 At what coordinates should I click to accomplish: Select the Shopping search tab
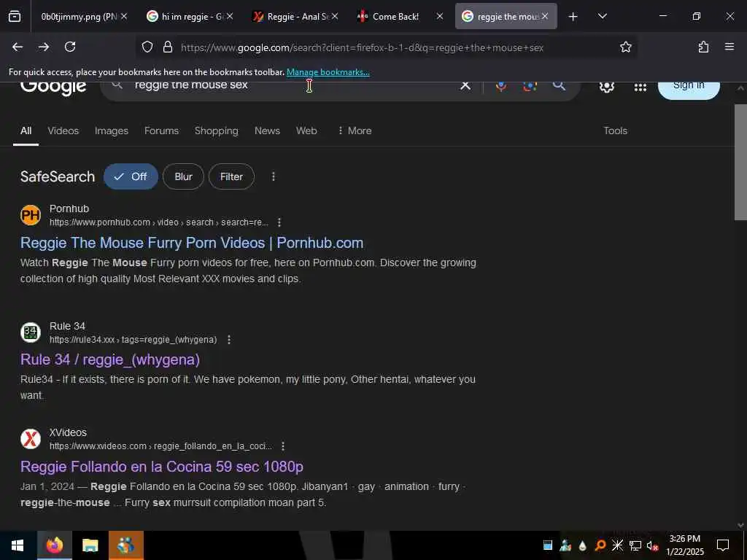(x=216, y=131)
